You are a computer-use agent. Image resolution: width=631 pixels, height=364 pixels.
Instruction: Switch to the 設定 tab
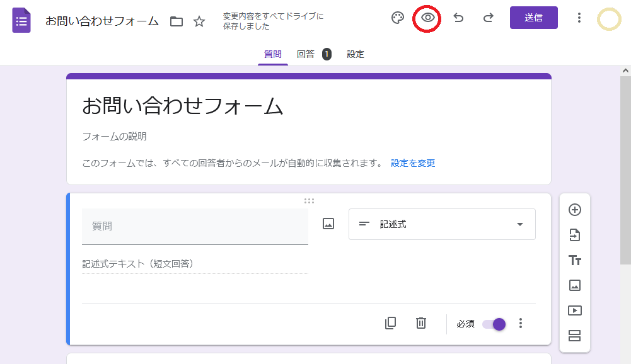(356, 54)
